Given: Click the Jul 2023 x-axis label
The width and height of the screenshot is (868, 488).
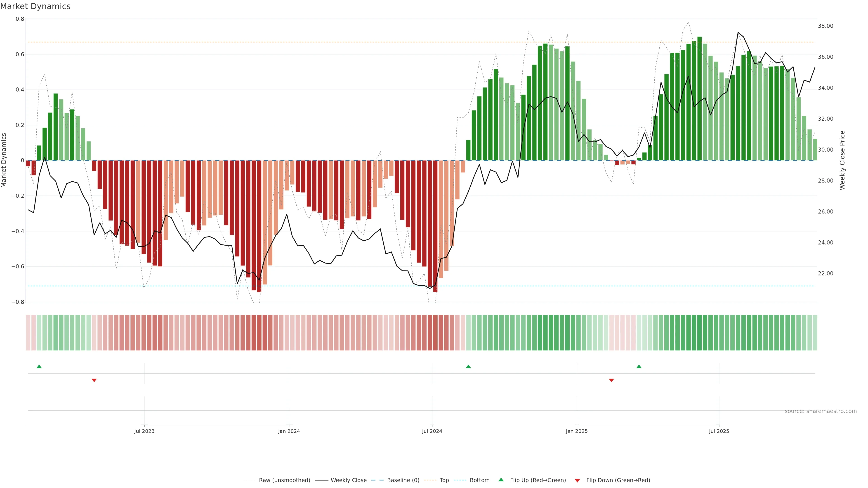Looking at the screenshot, I should pos(144,431).
